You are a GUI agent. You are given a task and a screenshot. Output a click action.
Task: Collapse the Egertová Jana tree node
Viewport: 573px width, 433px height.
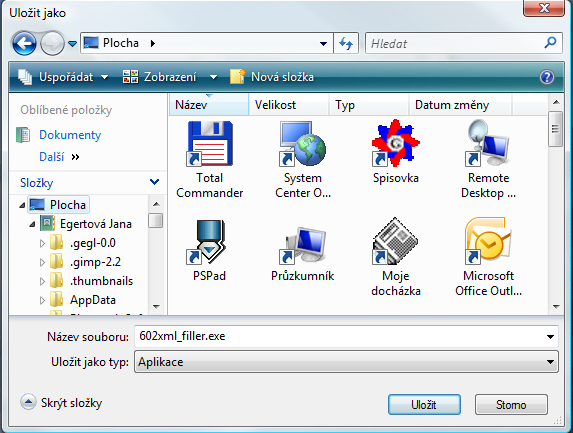pos(32,224)
